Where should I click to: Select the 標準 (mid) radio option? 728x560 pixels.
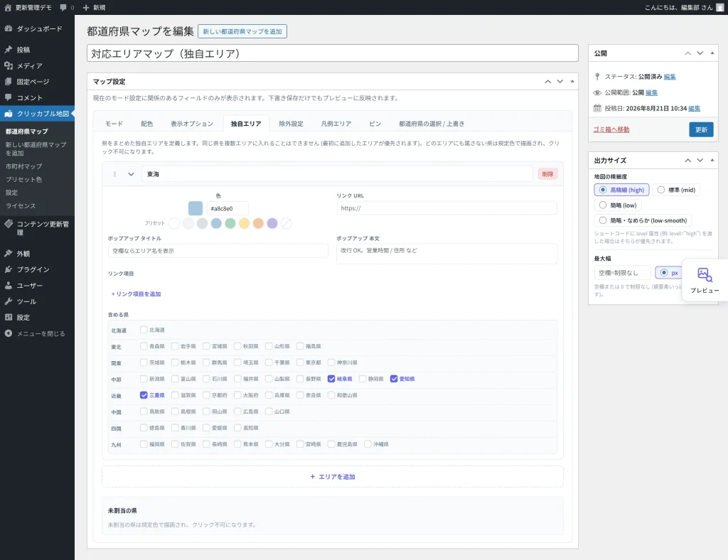(x=660, y=190)
